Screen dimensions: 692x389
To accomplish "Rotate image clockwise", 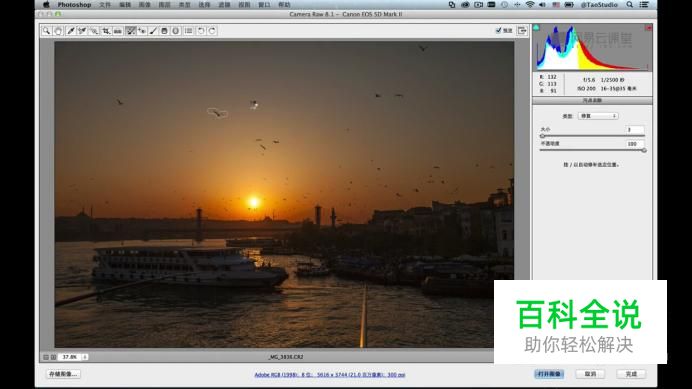I will [x=212, y=31].
